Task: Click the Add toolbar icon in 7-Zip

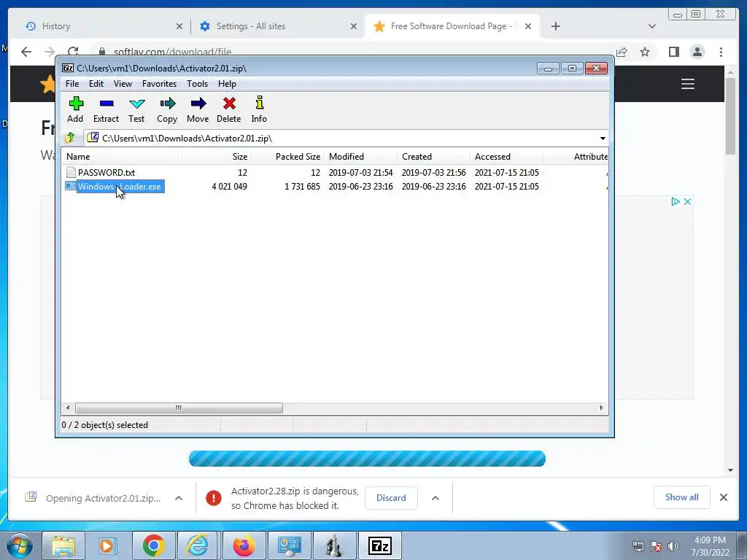Action: (x=75, y=109)
